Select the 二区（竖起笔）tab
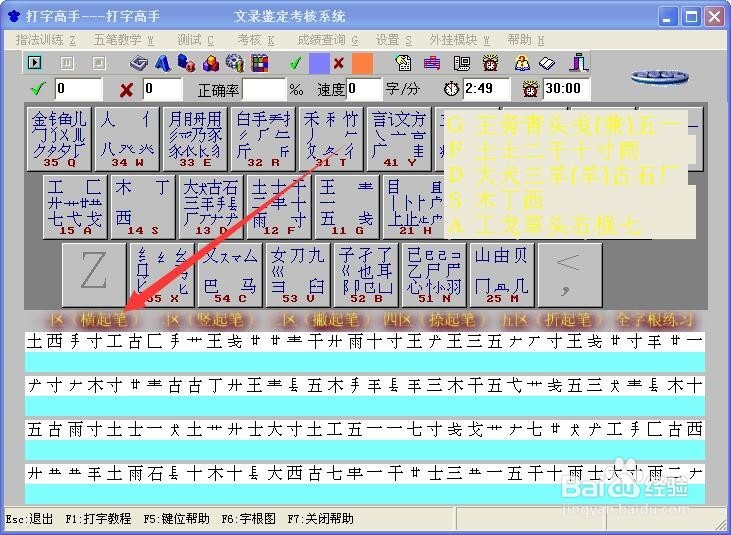731x535 pixels. [x=209, y=320]
